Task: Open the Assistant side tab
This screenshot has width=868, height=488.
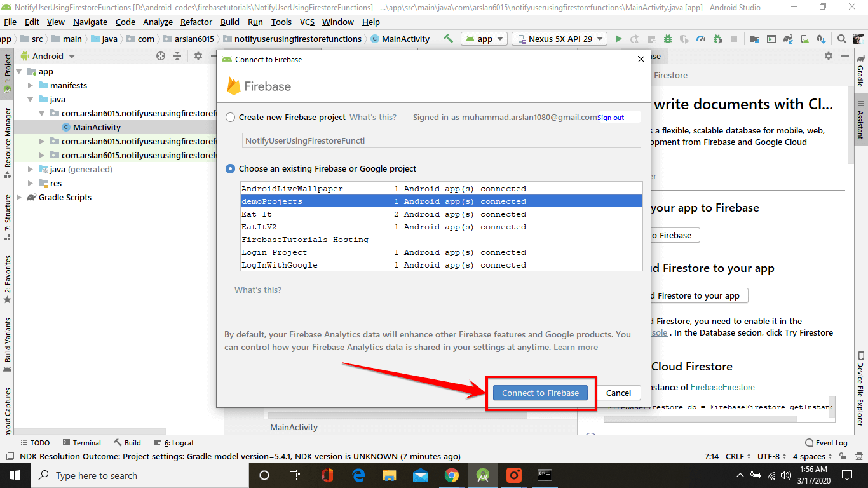Action: tap(861, 119)
